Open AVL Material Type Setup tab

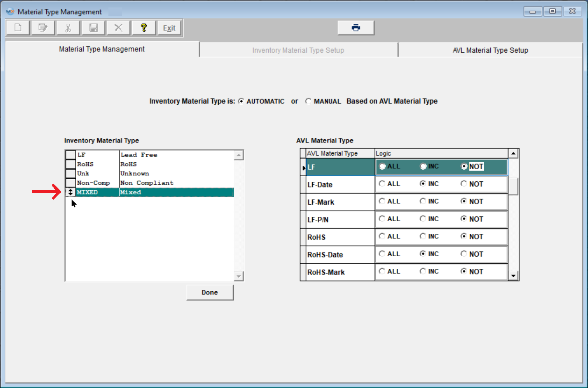tap(490, 50)
